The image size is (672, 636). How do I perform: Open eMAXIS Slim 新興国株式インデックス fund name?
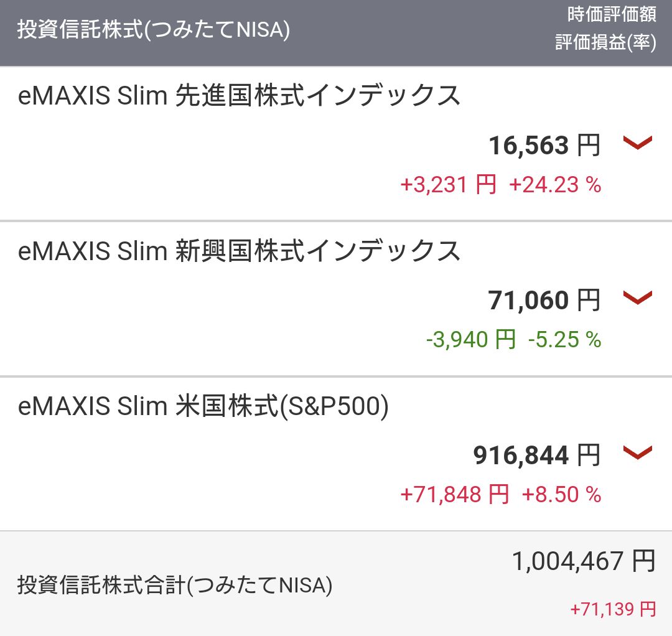coord(239,251)
